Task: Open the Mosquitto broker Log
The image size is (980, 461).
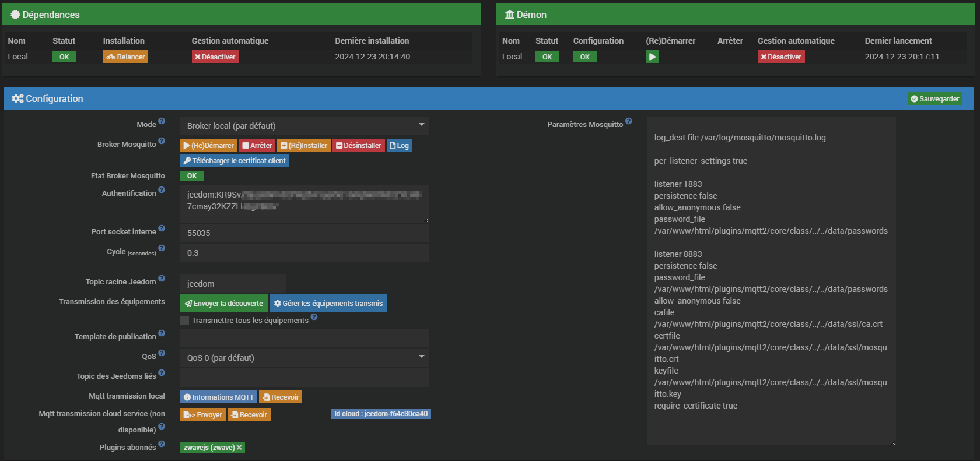Action: tap(400, 146)
